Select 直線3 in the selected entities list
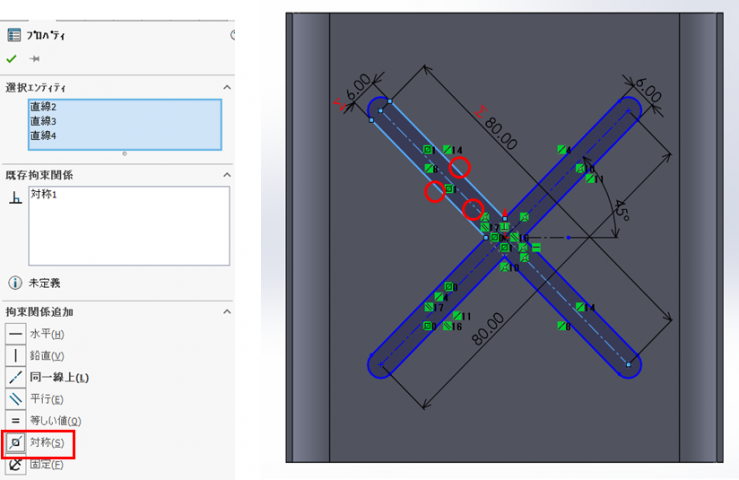Image resolution: width=739 pixels, height=480 pixels. [x=43, y=121]
